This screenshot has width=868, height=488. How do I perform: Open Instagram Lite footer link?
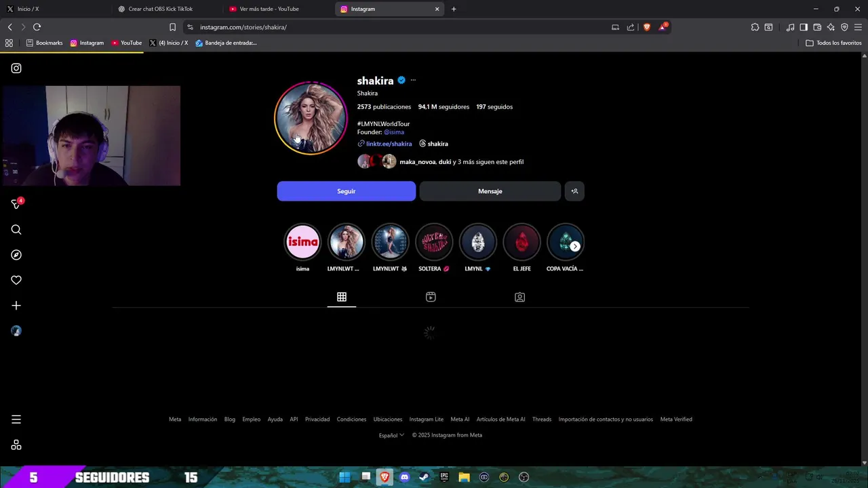(x=427, y=420)
